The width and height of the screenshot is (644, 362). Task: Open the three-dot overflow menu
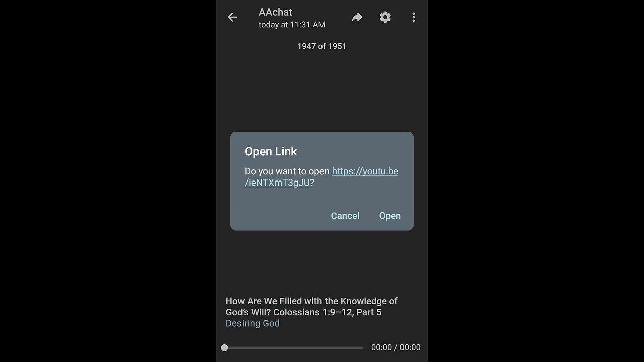[x=414, y=17]
